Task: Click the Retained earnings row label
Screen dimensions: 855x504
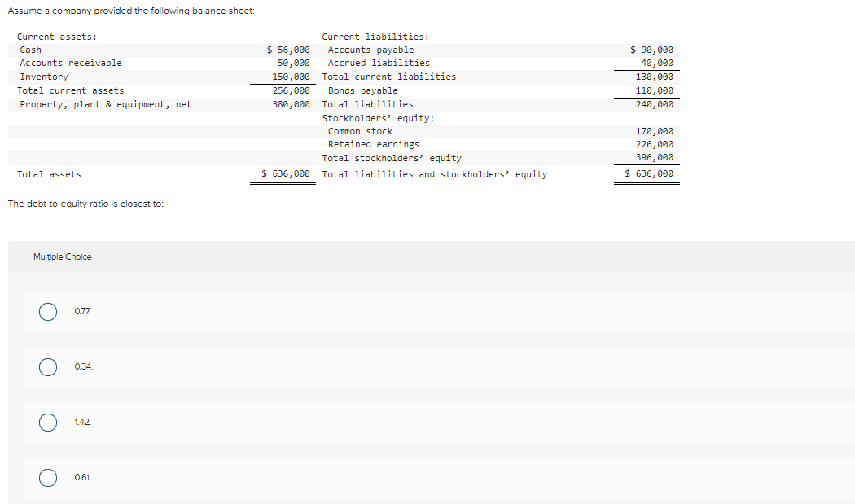Action: click(x=374, y=145)
